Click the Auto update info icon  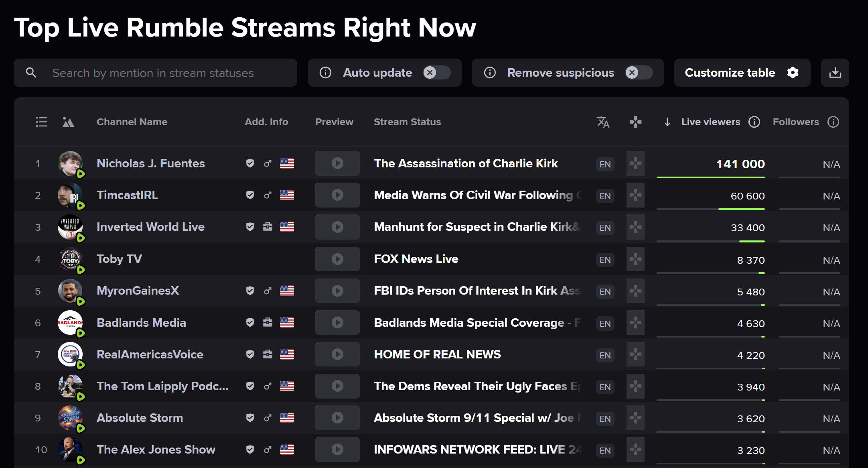pyautogui.click(x=325, y=73)
